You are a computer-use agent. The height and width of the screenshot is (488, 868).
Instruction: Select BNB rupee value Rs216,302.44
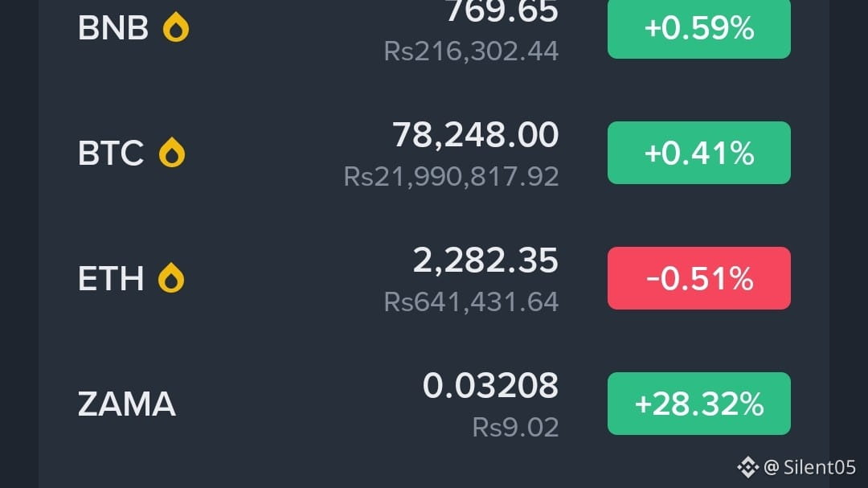[x=471, y=51]
